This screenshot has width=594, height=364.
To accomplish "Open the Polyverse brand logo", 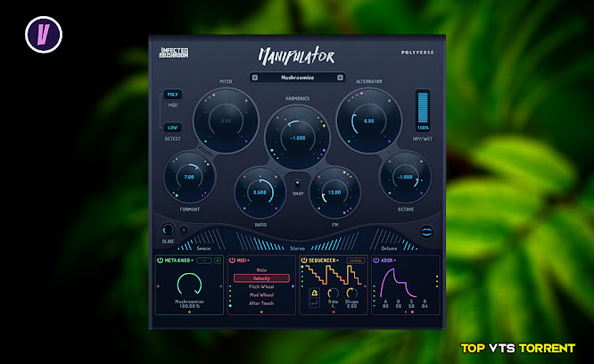I will [417, 53].
